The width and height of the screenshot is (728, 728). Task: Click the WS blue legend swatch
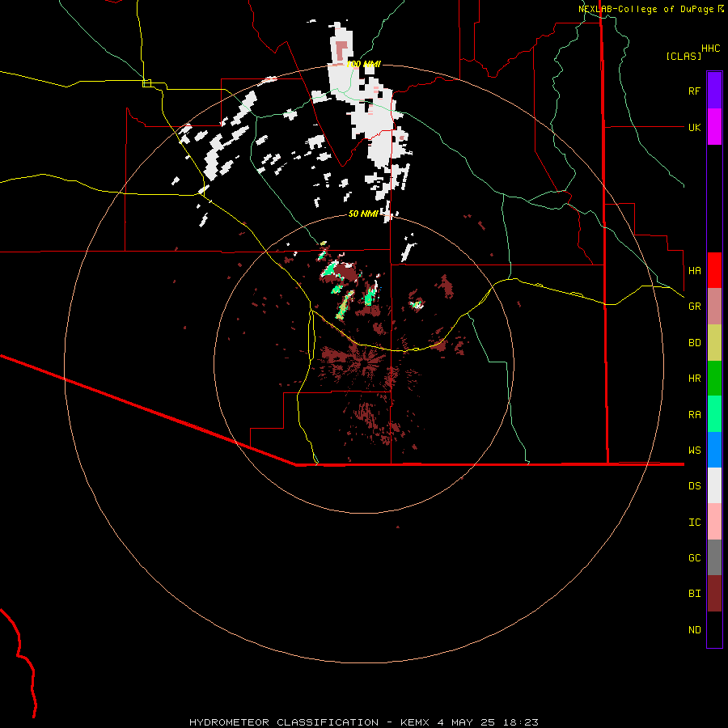(x=714, y=450)
